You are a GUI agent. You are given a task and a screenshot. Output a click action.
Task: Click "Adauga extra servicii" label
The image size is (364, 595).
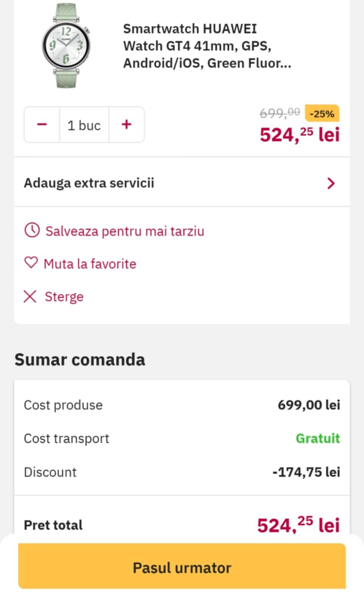click(89, 183)
